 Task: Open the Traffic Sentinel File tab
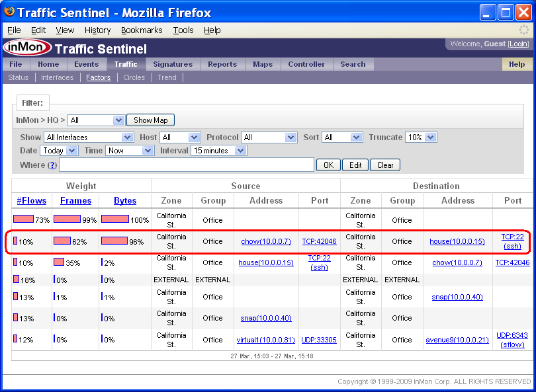pyautogui.click(x=16, y=64)
